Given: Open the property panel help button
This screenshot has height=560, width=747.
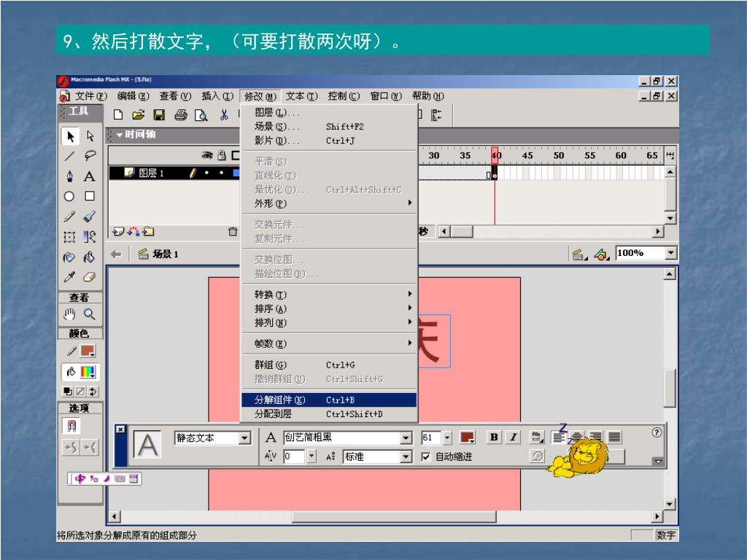Looking at the screenshot, I should 657,432.
